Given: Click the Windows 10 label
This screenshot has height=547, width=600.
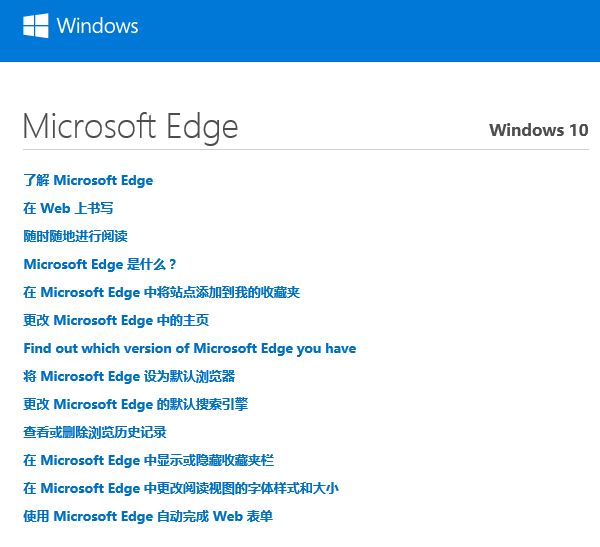Looking at the screenshot, I should pyautogui.click(x=538, y=130).
